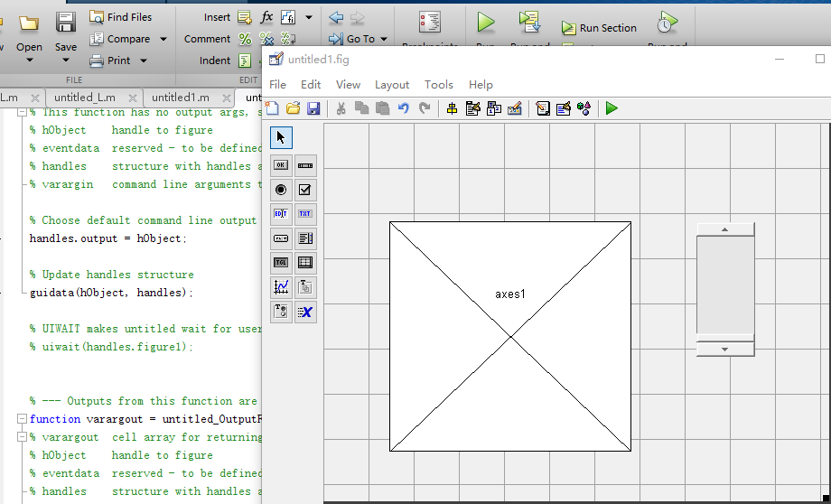This screenshot has height=504, width=831.
Task: Pick the Toggle Button component
Action: pos(281,262)
